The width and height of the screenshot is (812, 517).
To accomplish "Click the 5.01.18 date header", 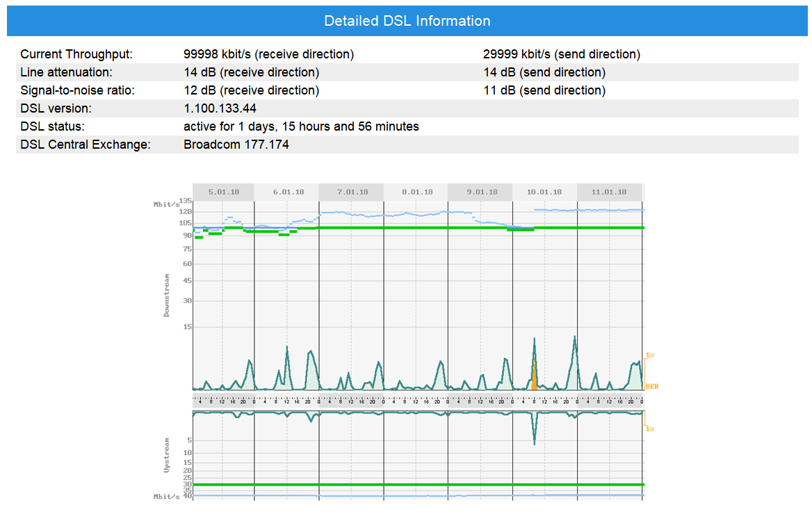I will coord(224,192).
